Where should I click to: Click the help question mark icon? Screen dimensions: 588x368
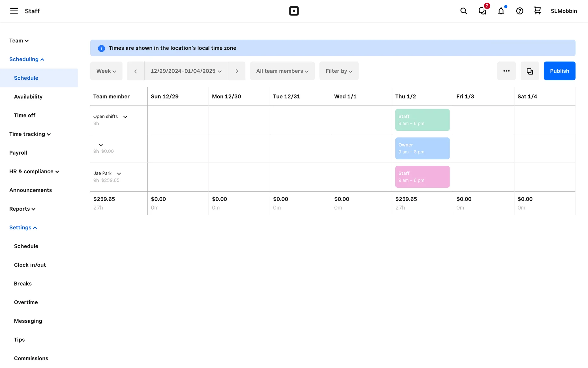[519, 11]
